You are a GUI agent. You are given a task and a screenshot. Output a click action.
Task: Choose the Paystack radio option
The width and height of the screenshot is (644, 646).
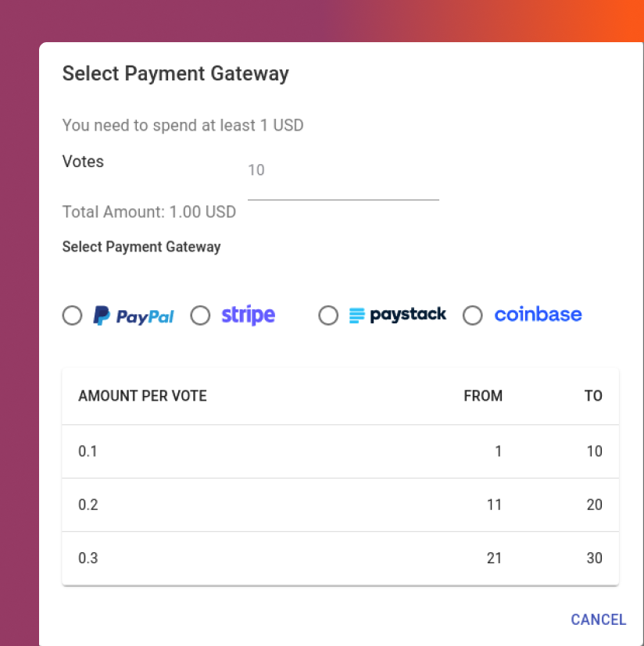tap(328, 316)
